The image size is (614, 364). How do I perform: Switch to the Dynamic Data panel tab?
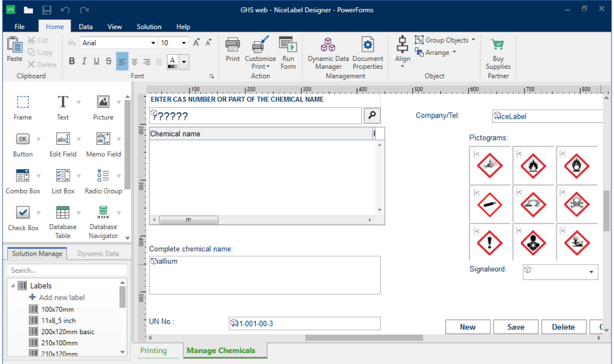coord(98,254)
